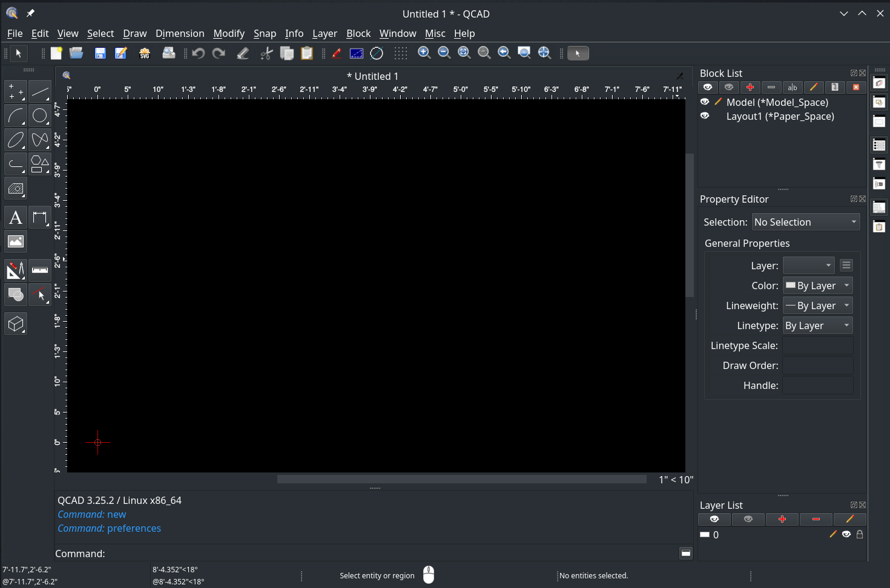Open the Projection tools cube icon

pyautogui.click(x=16, y=324)
